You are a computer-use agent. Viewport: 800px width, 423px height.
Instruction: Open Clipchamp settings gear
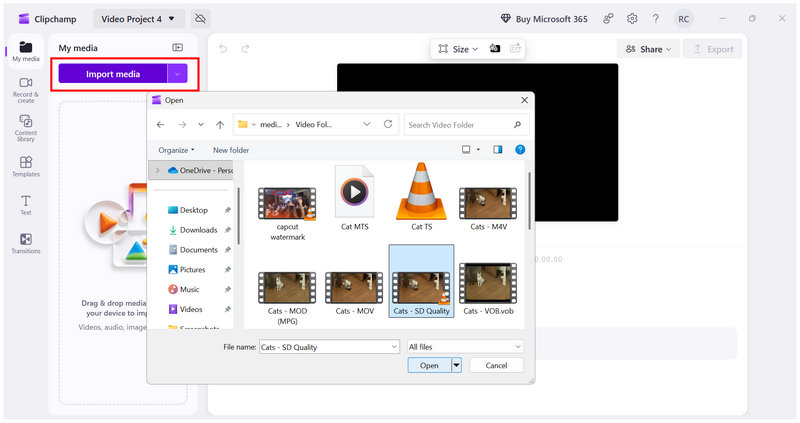coord(632,19)
